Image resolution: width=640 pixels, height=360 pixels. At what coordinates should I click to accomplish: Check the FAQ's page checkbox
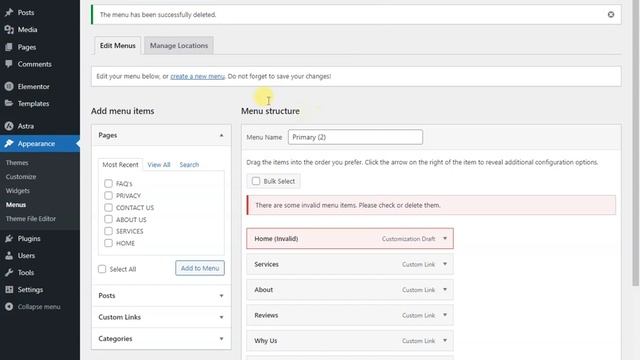pos(108,184)
